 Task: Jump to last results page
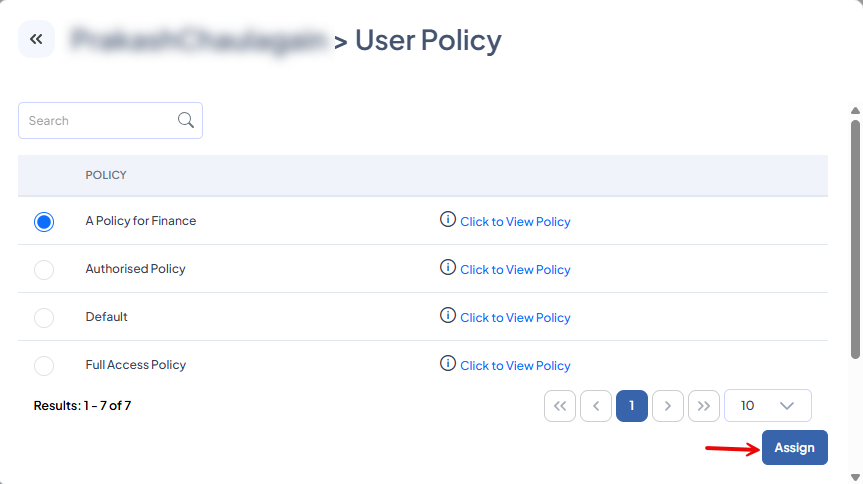[x=704, y=406]
